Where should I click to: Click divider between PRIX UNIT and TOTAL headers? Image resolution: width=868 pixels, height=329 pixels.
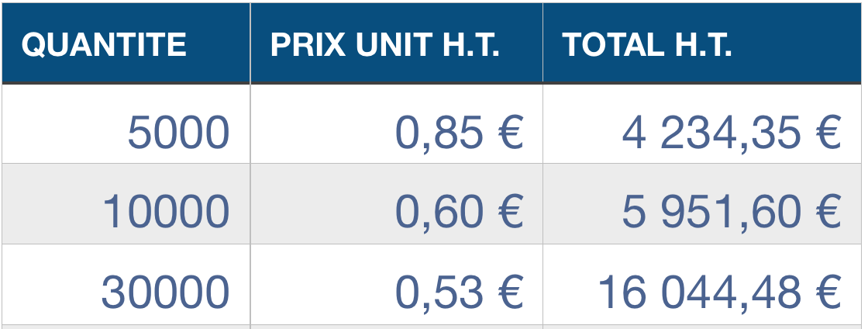click(x=542, y=43)
